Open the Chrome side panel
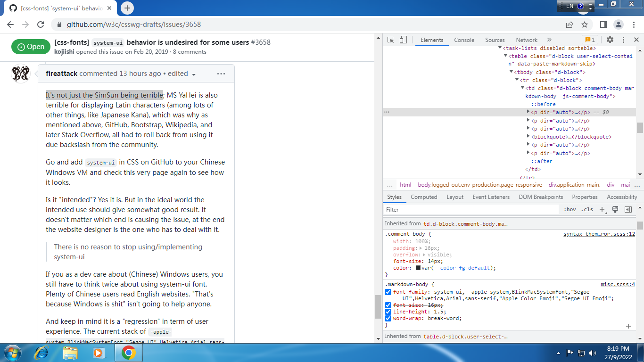Screen dimensions: 644x362 point(603,25)
